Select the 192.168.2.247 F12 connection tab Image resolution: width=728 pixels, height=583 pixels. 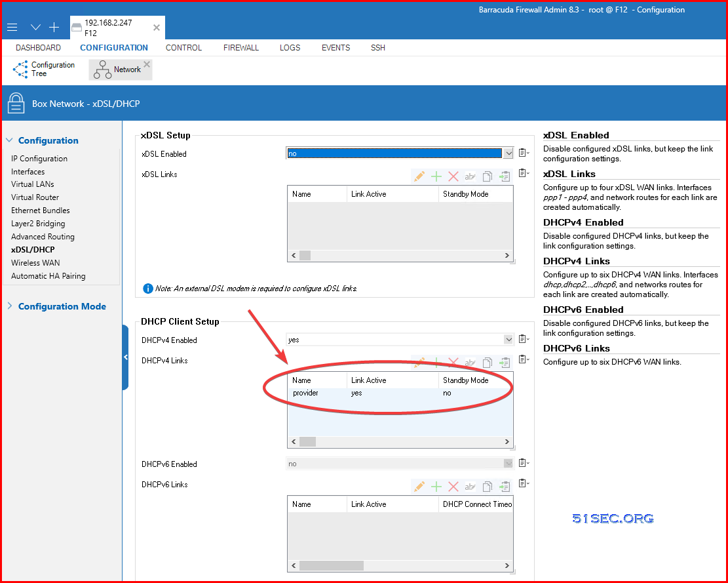click(117, 28)
